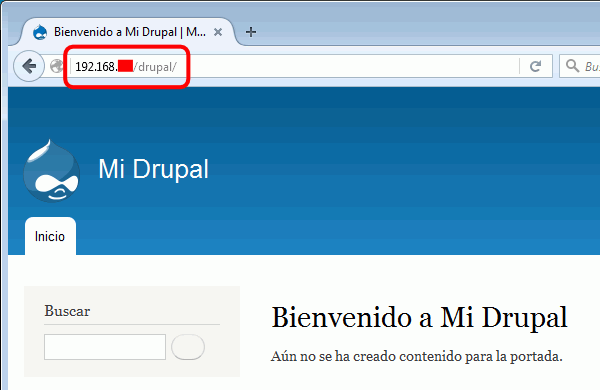Click text 'Aún no se ha creado contenido para la portada.'
The width and height of the screenshot is (600, 390).
(417, 356)
